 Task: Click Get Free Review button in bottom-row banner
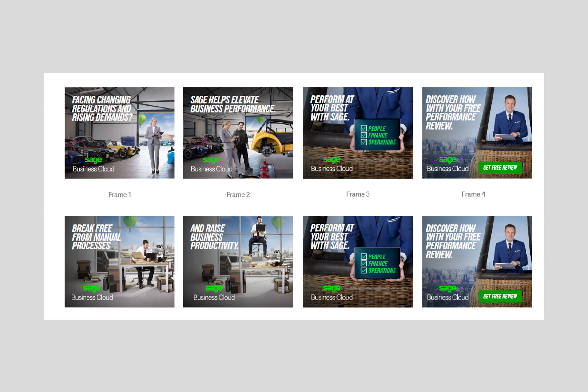(500, 297)
